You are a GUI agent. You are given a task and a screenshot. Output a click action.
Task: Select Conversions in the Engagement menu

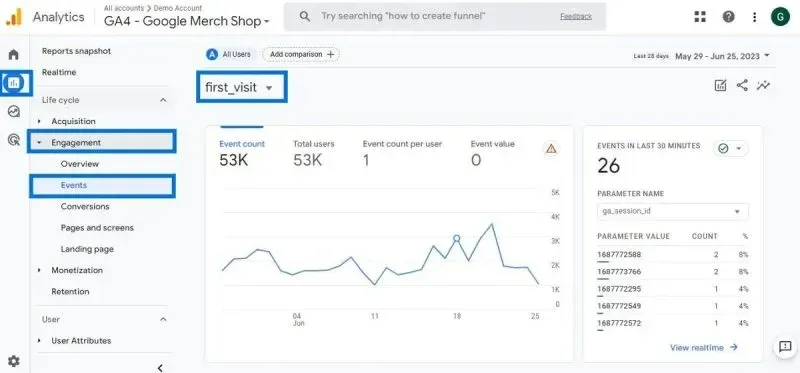click(85, 207)
